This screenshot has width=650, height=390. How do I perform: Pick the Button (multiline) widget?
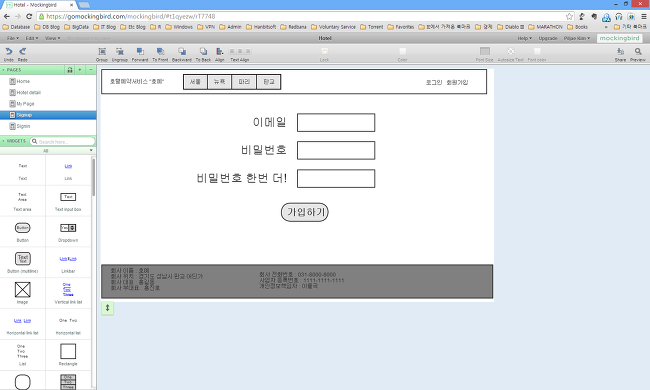tap(23, 263)
